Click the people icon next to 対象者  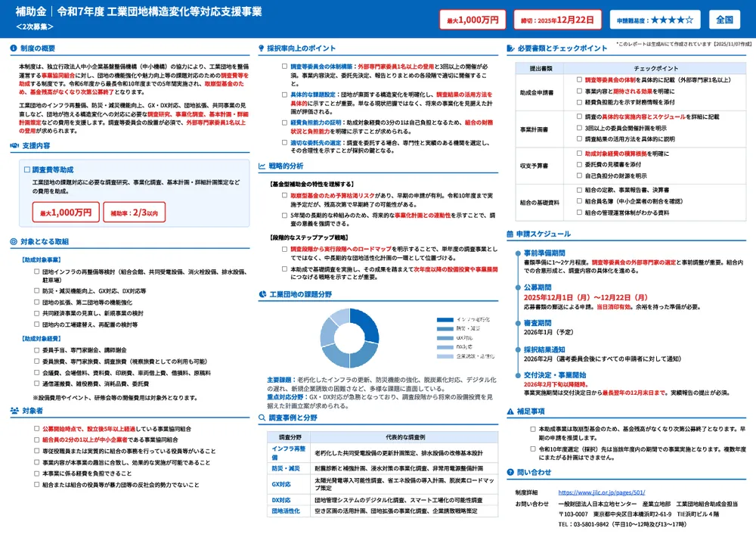pos(15,411)
